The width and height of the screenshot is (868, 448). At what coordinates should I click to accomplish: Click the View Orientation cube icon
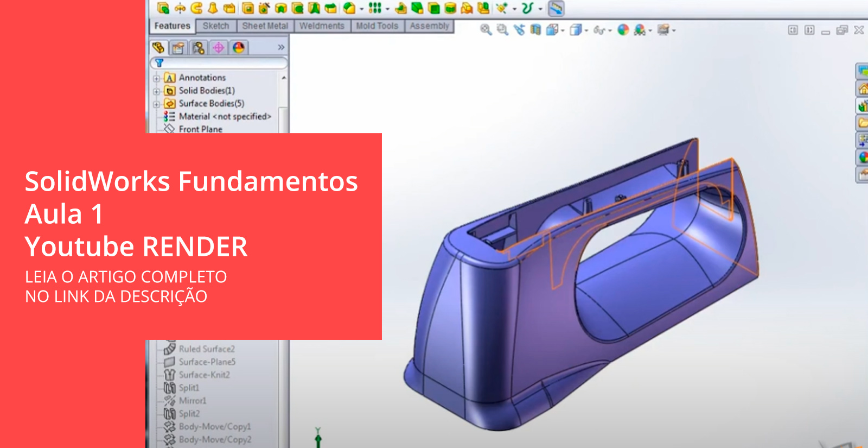tap(552, 30)
